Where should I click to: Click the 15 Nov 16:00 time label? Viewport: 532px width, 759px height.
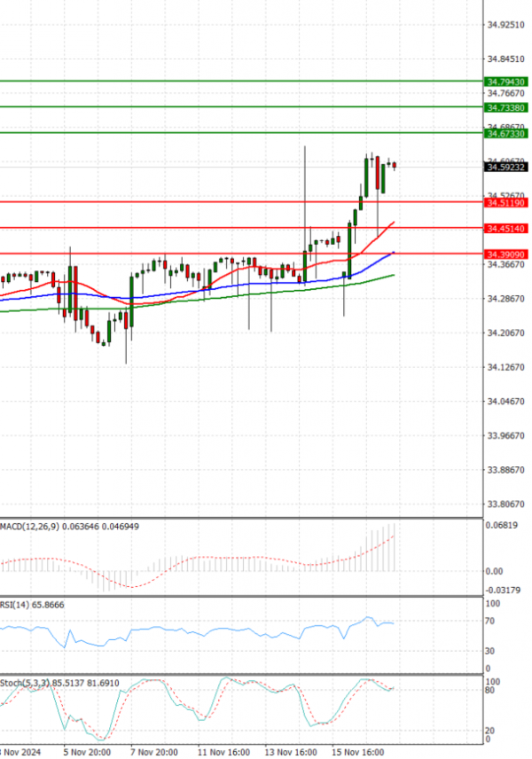click(x=358, y=752)
